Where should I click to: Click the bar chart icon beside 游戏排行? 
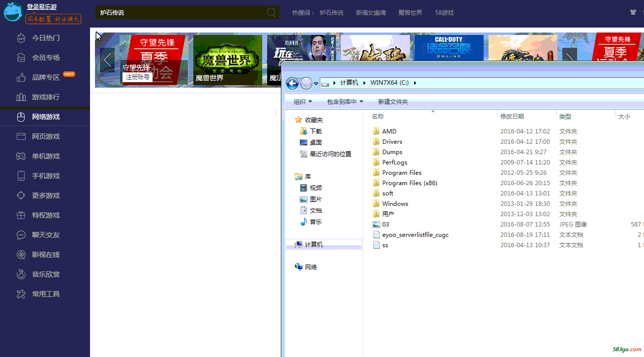click(x=21, y=97)
